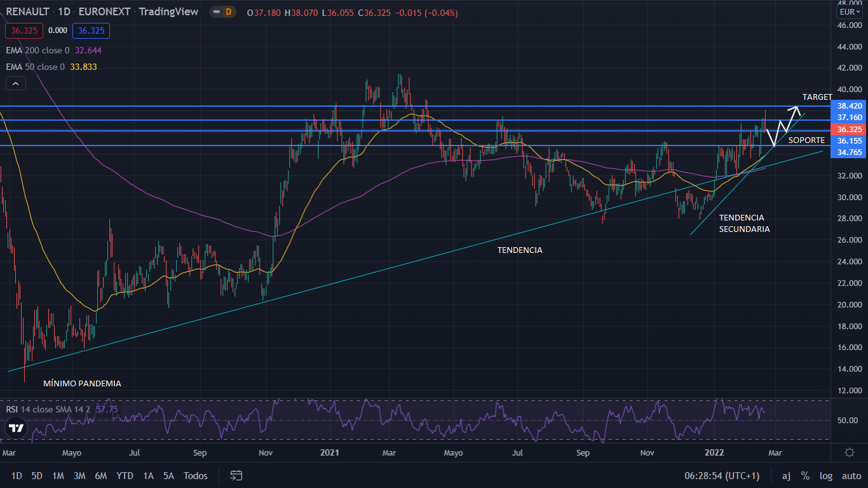Select the YTD time range

tap(125, 476)
